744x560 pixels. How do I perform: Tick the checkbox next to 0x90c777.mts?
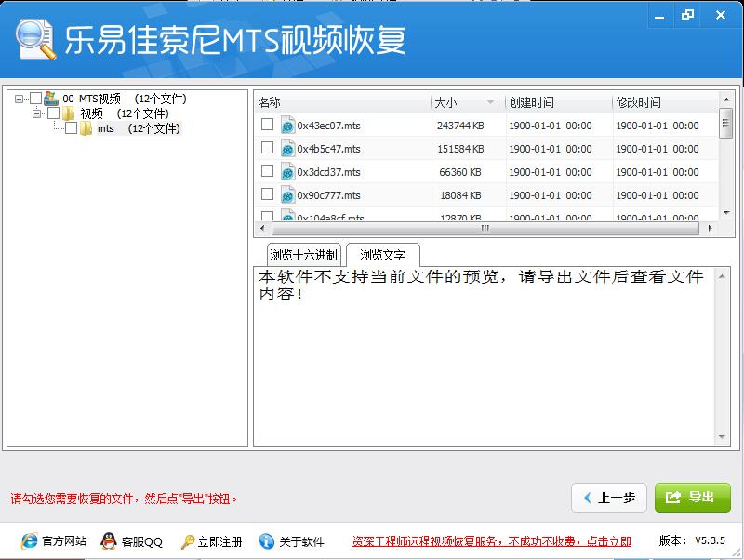[x=268, y=194]
